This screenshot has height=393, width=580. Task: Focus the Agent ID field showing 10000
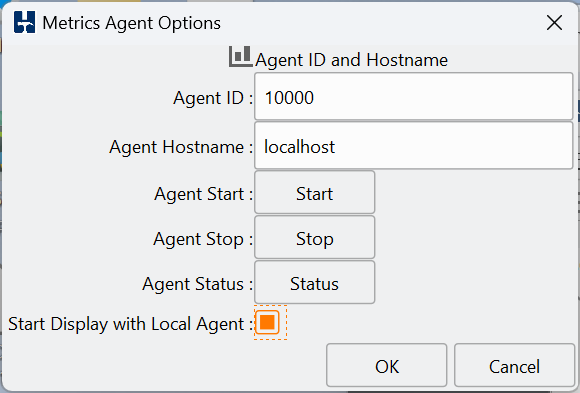[414, 97]
